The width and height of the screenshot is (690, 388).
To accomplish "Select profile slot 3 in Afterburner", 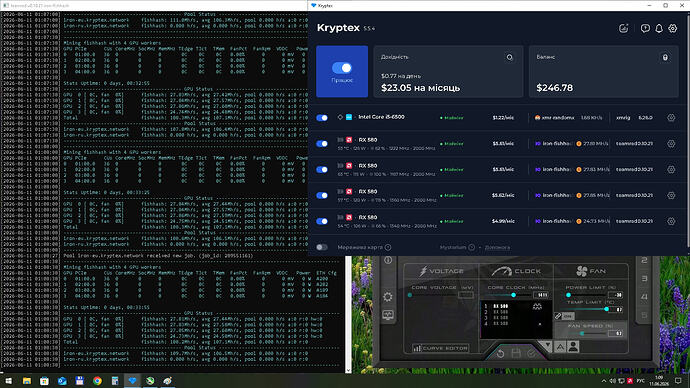I will [644, 279].
